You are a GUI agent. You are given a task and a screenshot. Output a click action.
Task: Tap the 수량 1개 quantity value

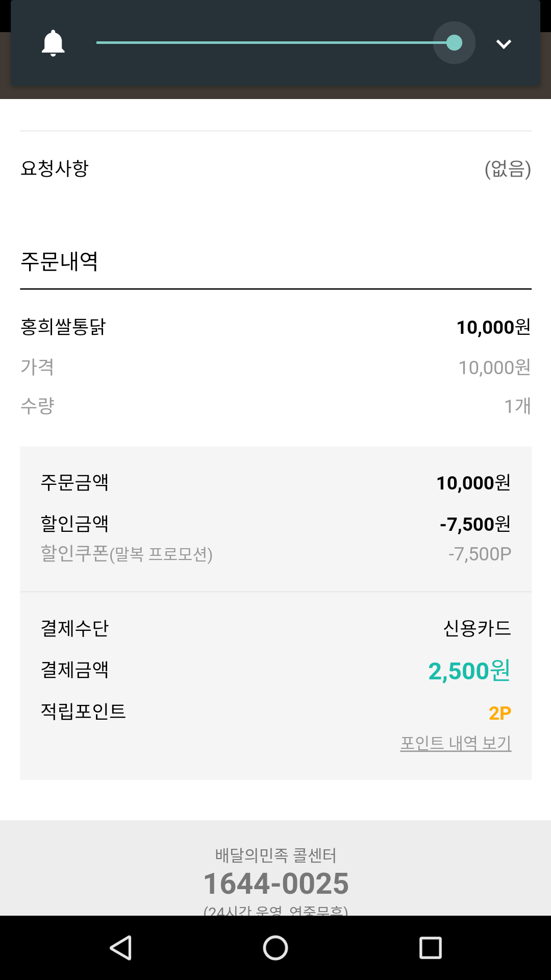pos(517,406)
